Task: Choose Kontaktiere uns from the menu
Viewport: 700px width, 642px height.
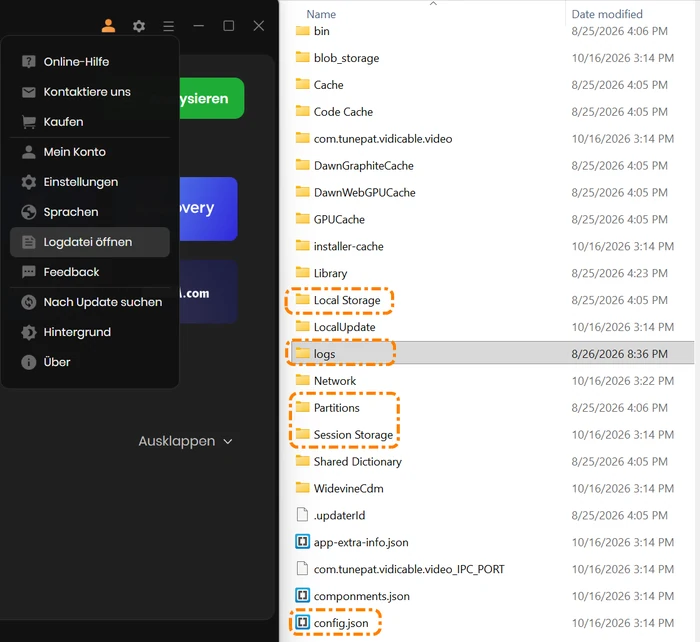Action: coord(90,92)
